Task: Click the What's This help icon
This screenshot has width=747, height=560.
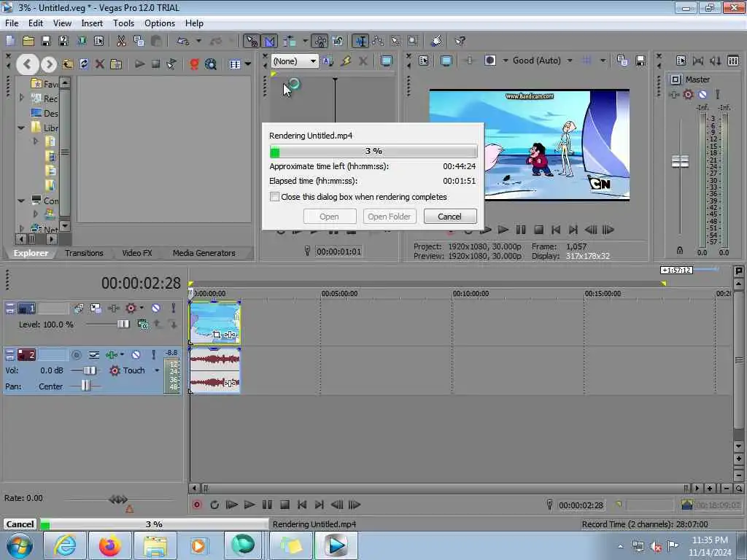Action: pos(460,41)
